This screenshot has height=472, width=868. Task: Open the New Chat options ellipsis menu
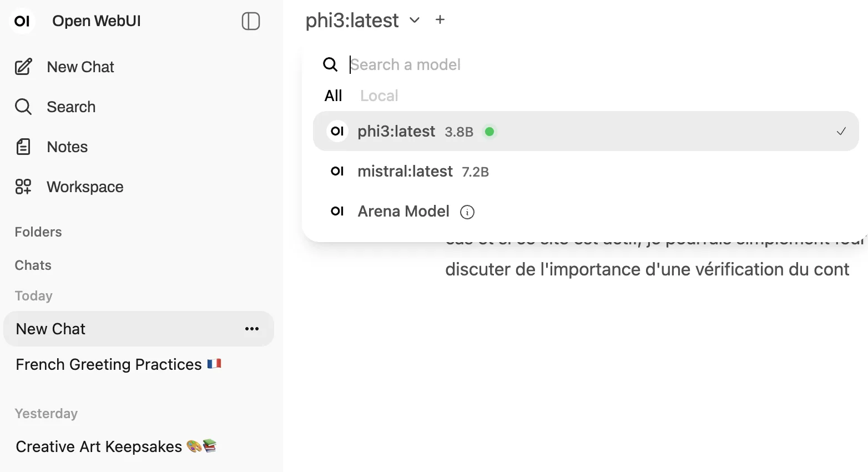coord(252,329)
